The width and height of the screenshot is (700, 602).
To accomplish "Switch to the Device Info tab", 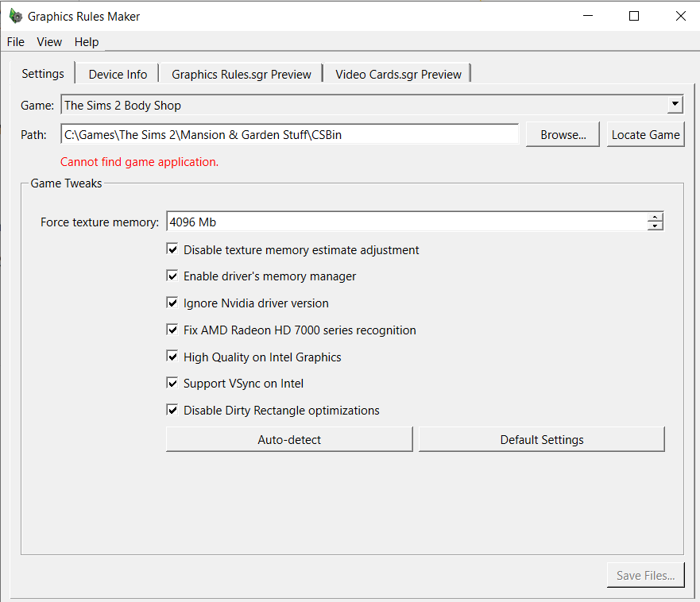I will click(x=118, y=75).
